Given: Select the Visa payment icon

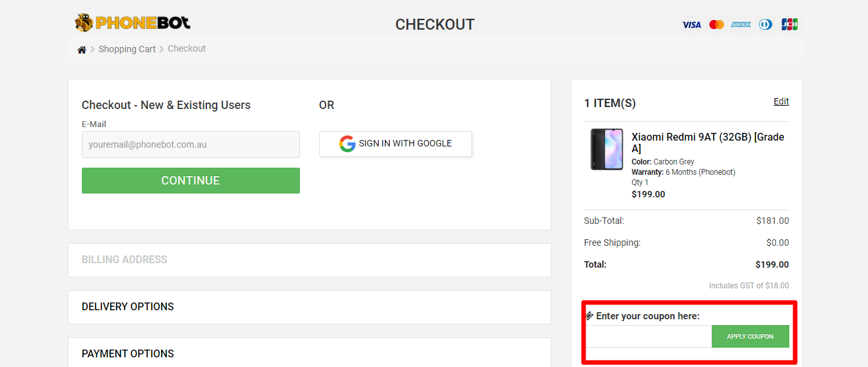Looking at the screenshot, I should [691, 25].
